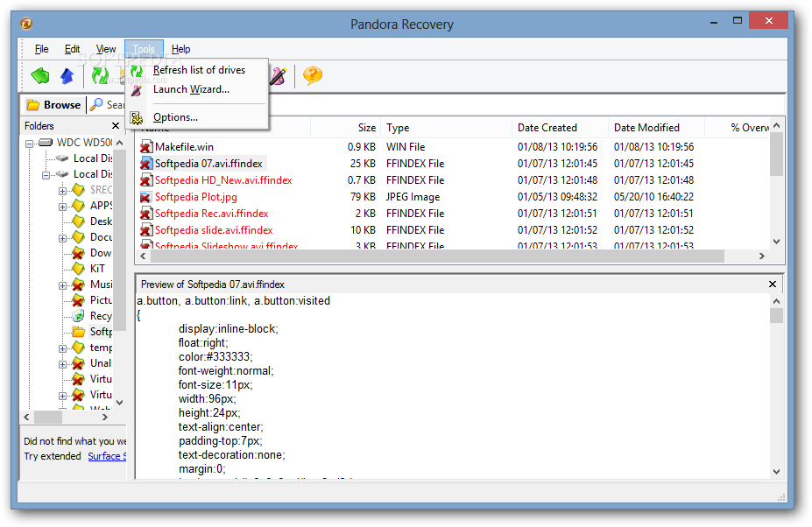
Task: Click the deleted folder icon beside Unal
Action: click(78, 363)
